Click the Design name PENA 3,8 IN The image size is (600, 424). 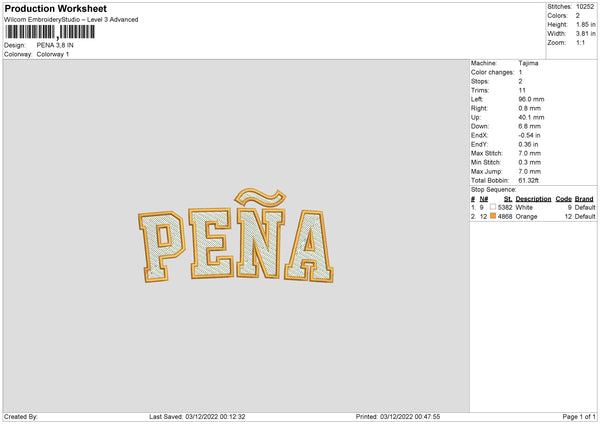click(x=55, y=45)
